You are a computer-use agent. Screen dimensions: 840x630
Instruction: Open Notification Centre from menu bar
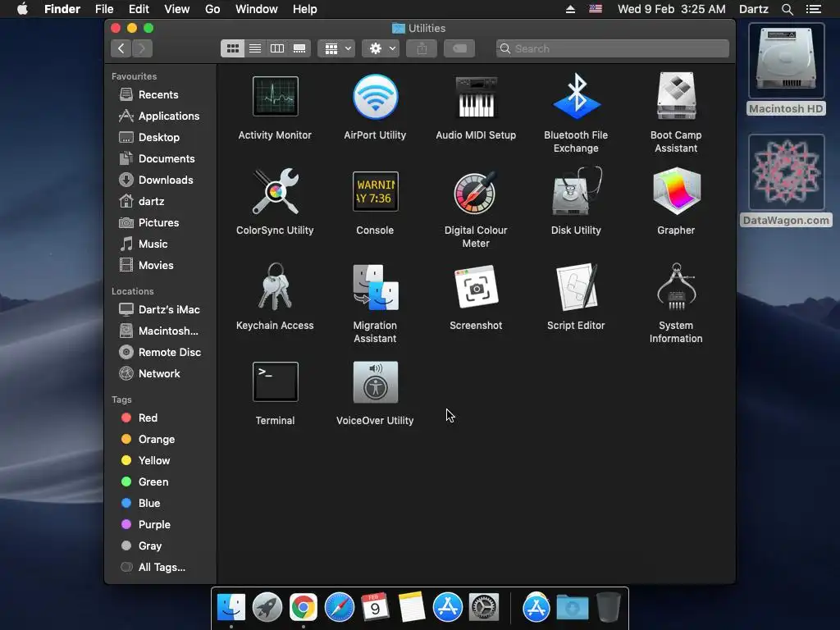tap(814, 9)
